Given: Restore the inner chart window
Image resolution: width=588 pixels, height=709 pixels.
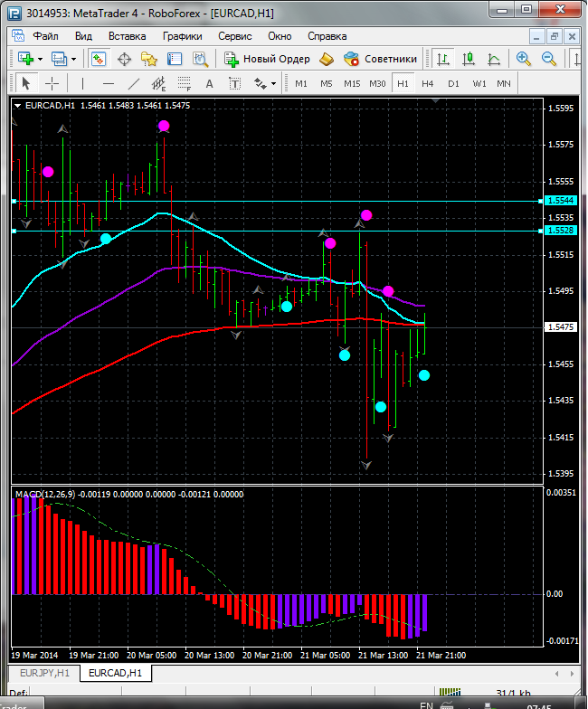Looking at the screenshot, I should 554,36.
